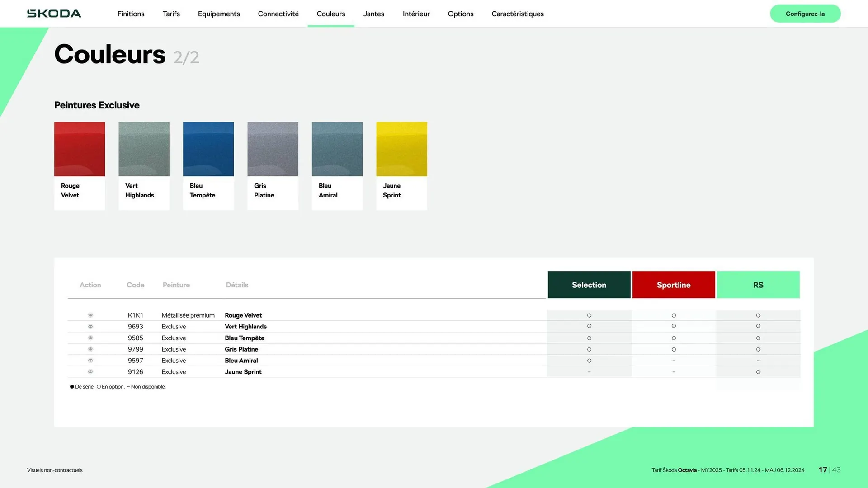The image size is (868, 488).
Task: Click the Configurez-la button
Action: pyautogui.click(x=805, y=14)
